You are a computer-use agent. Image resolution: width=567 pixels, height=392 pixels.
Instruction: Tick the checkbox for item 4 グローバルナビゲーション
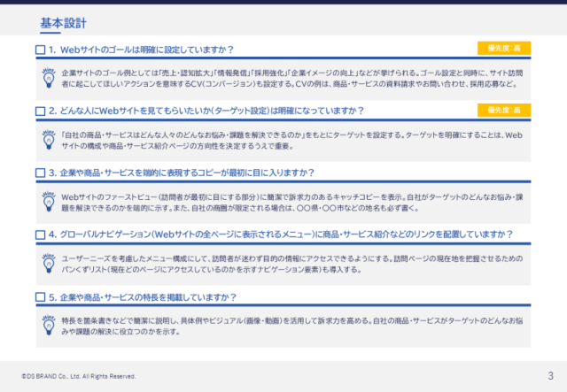pos(41,234)
